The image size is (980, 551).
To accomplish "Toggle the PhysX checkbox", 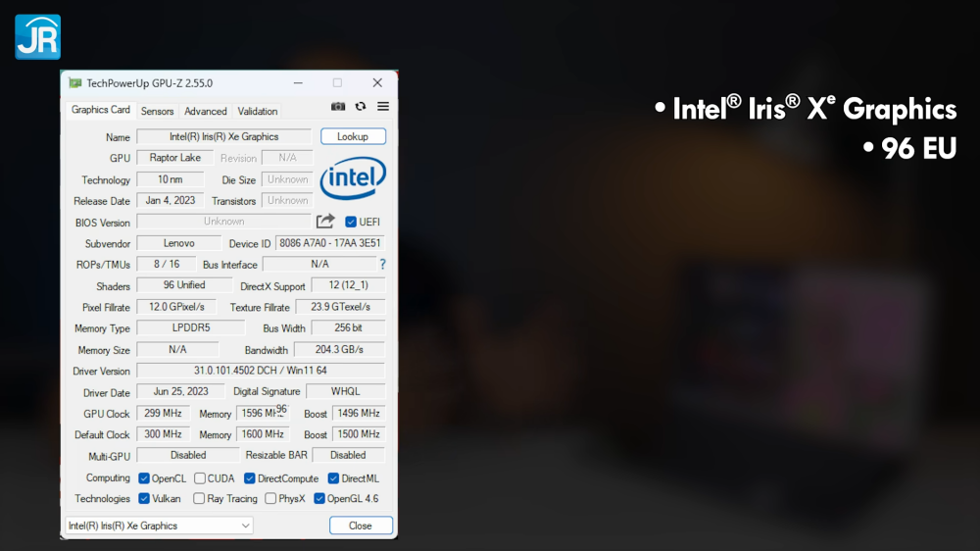I will click(270, 498).
